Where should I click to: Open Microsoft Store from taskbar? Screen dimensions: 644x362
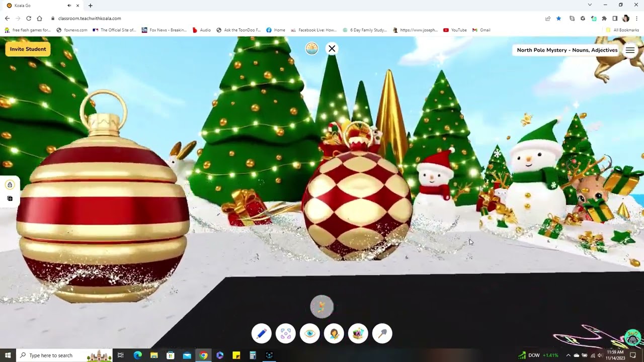point(171,355)
